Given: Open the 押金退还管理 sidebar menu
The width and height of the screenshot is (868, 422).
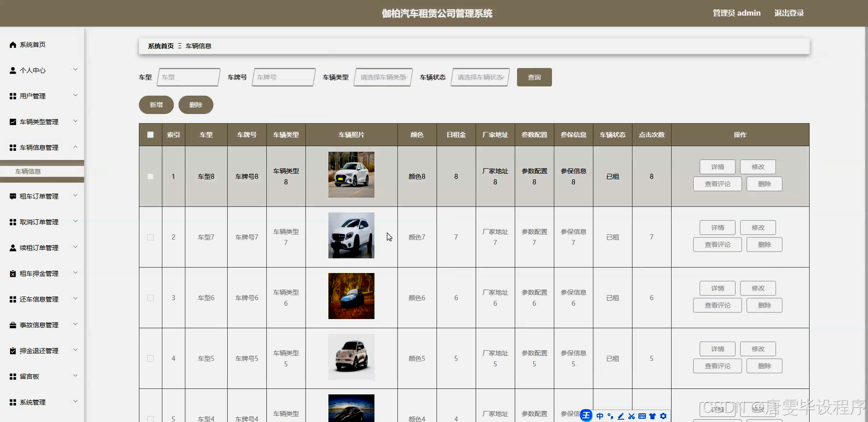Looking at the screenshot, I should tap(42, 351).
